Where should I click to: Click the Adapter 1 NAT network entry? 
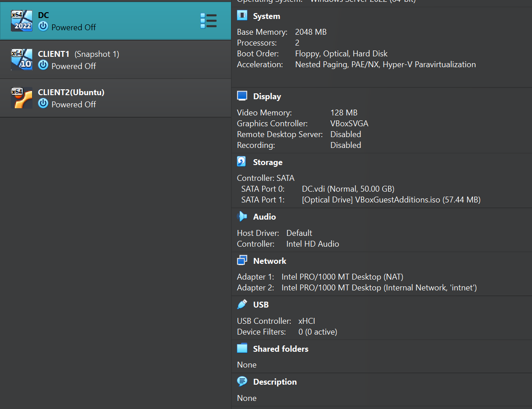point(342,277)
